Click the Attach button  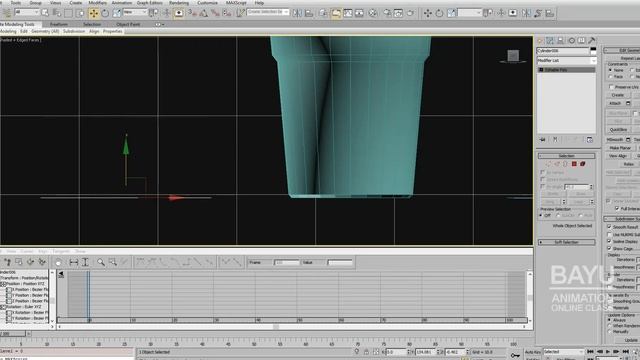click(616, 103)
